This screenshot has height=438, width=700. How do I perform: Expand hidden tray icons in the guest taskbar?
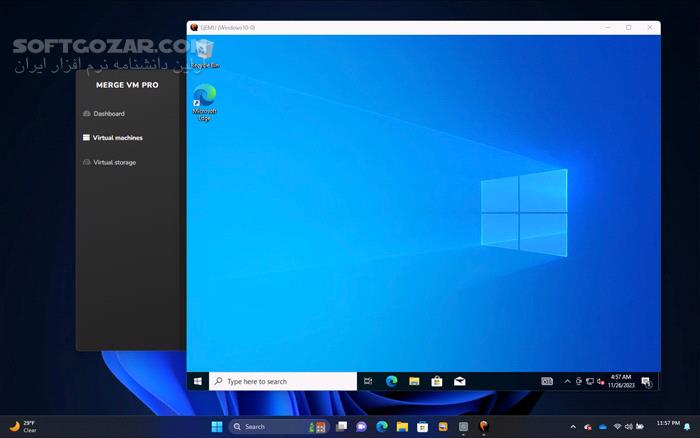(x=567, y=381)
